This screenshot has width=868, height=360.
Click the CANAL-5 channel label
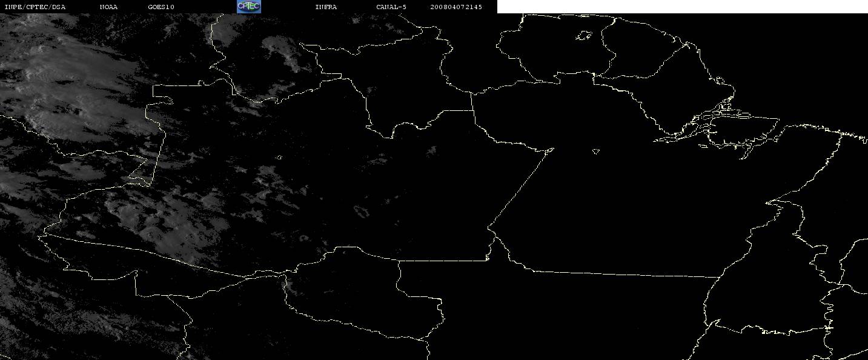tap(391, 7)
